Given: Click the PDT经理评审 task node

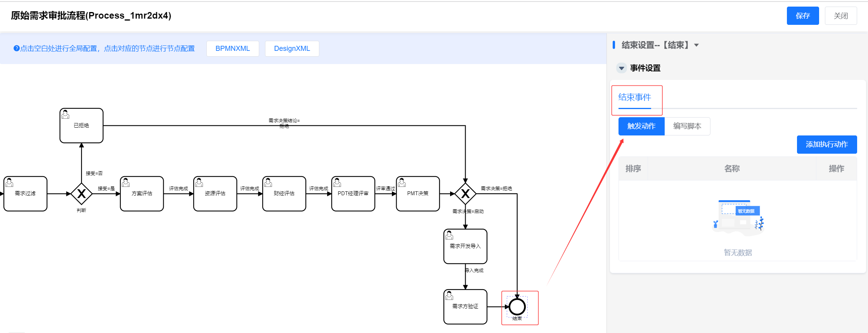Looking at the screenshot, I should (x=353, y=194).
